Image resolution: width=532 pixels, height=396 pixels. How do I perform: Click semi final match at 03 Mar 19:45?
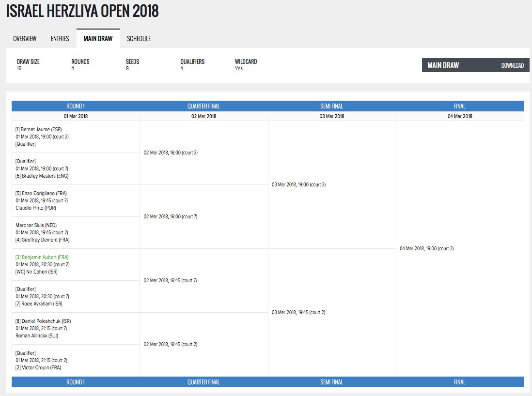298,313
